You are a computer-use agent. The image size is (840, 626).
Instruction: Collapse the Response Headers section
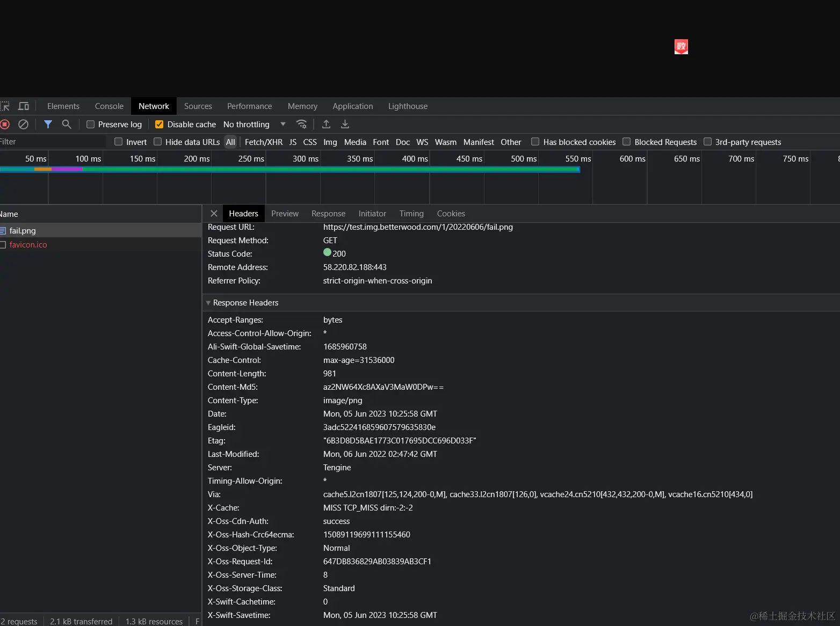pyautogui.click(x=208, y=303)
